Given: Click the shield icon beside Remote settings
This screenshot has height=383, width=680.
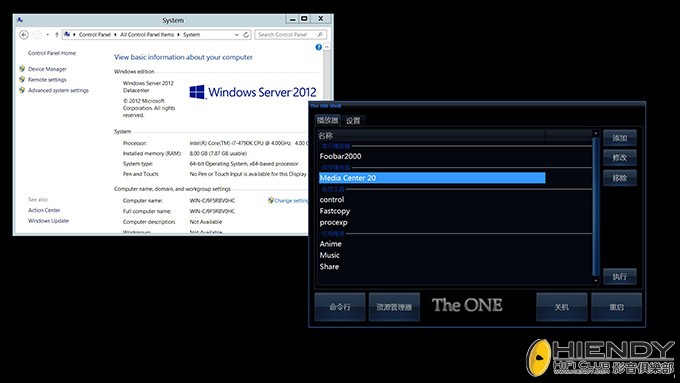Looking at the screenshot, I should (22, 79).
